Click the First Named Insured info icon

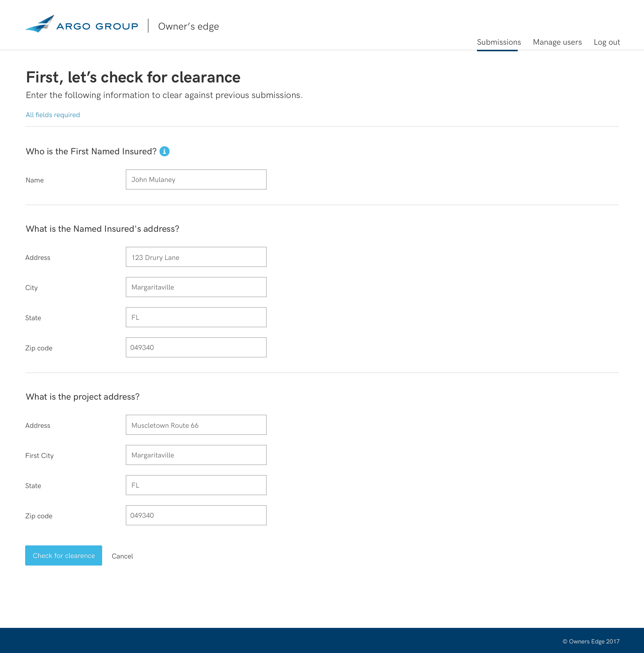pyautogui.click(x=164, y=151)
